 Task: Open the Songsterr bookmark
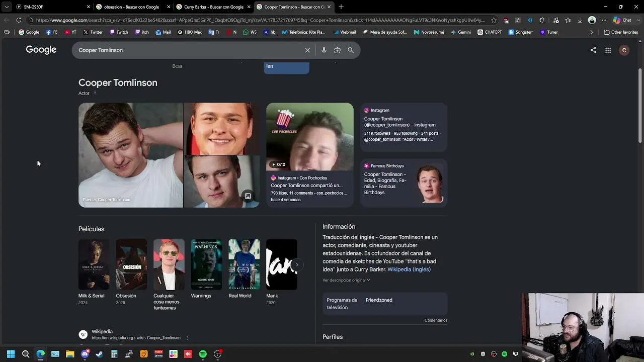[521, 32]
